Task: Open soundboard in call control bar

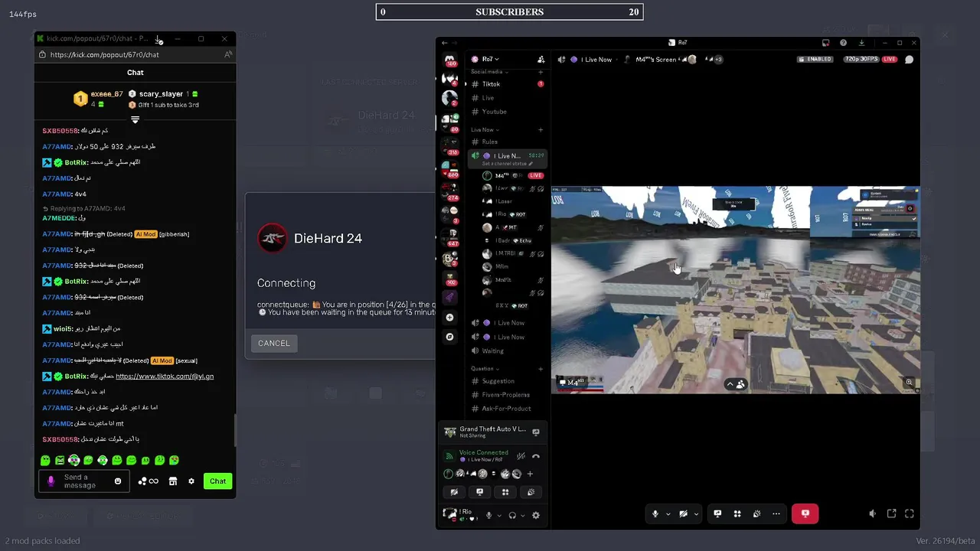Action: click(x=756, y=514)
